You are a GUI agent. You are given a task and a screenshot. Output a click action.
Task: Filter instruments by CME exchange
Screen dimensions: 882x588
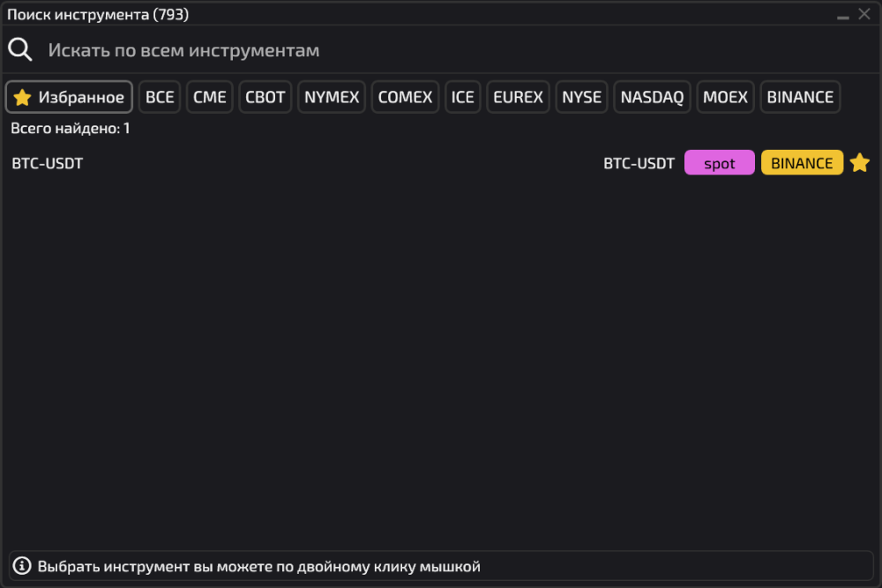click(210, 97)
